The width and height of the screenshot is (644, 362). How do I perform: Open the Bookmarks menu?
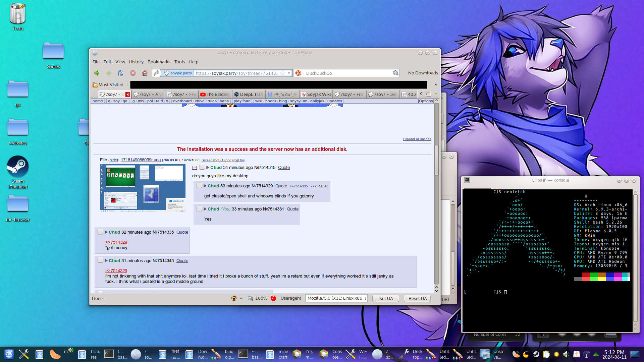click(x=159, y=62)
